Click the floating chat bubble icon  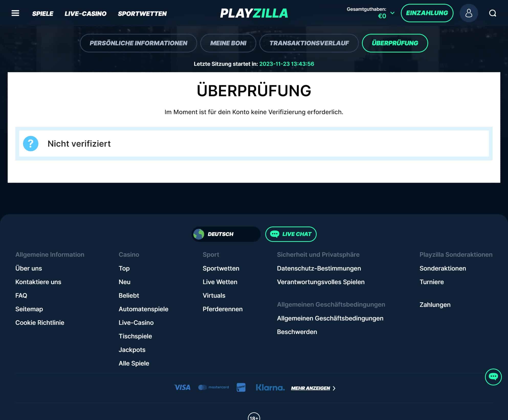pos(494,376)
